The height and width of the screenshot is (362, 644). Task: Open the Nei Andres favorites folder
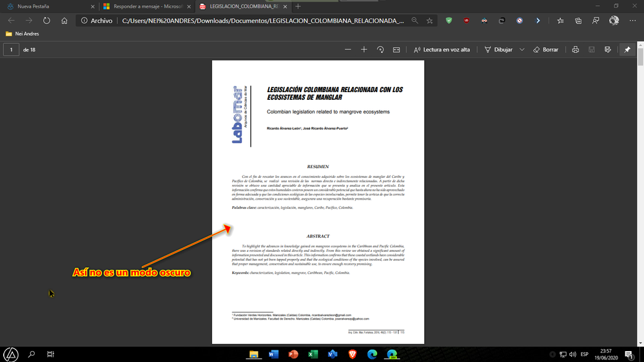click(x=22, y=33)
